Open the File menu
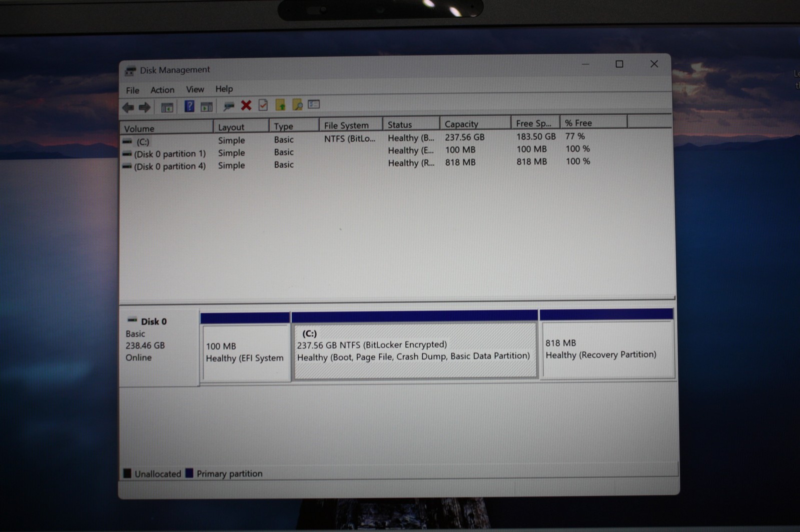The height and width of the screenshot is (532, 800). pos(133,90)
